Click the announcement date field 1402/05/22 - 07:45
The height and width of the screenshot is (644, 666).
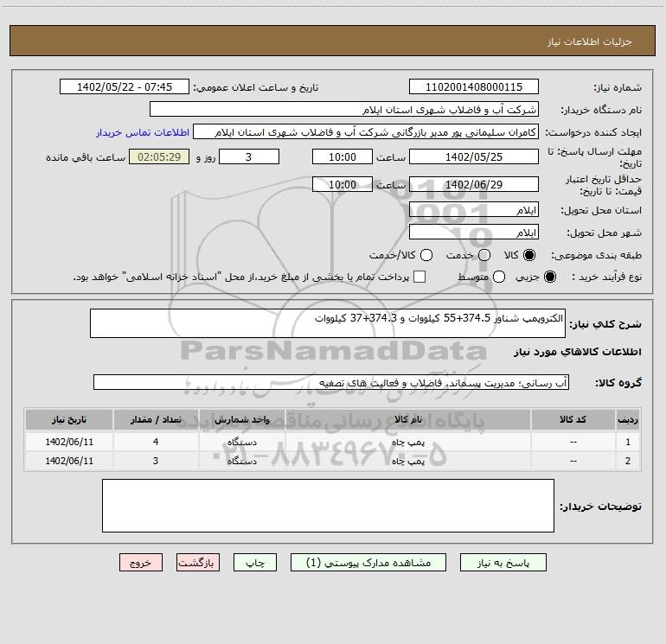tap(125, 87)
